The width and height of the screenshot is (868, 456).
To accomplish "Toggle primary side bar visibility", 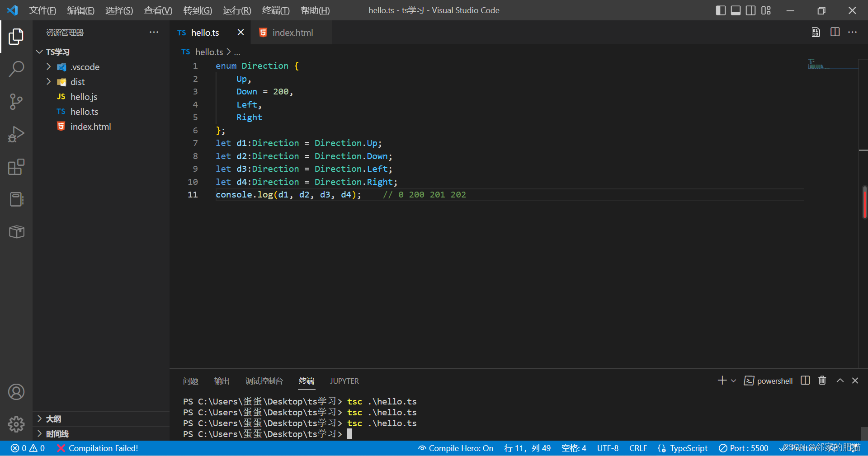I will tap(721, 10).
